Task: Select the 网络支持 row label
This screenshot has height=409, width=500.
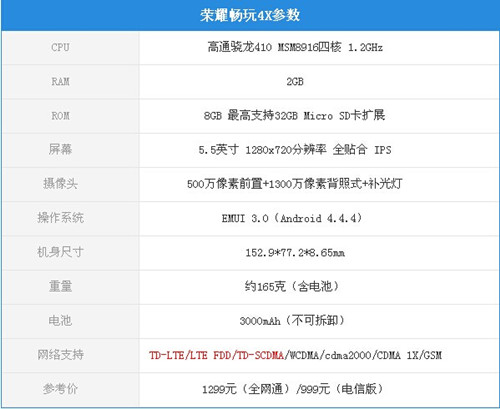Action: (x=60, y=354)
